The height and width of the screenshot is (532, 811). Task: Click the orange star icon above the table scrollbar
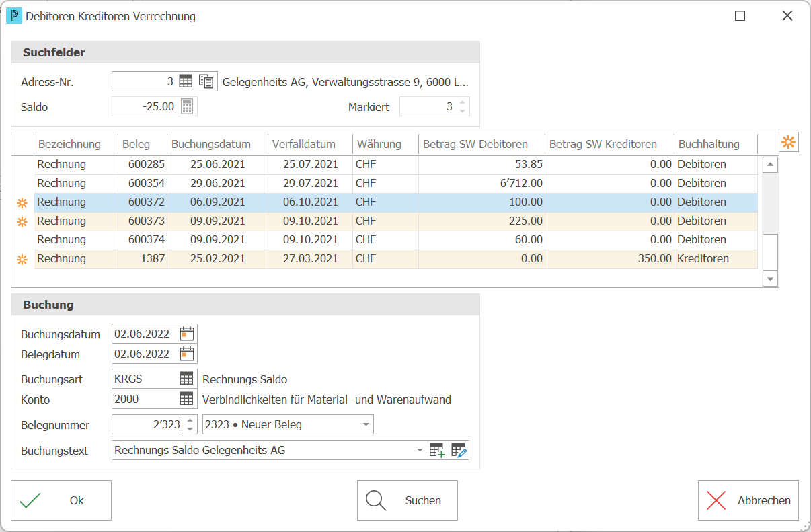pyautogui.click(x=789, y=142)
